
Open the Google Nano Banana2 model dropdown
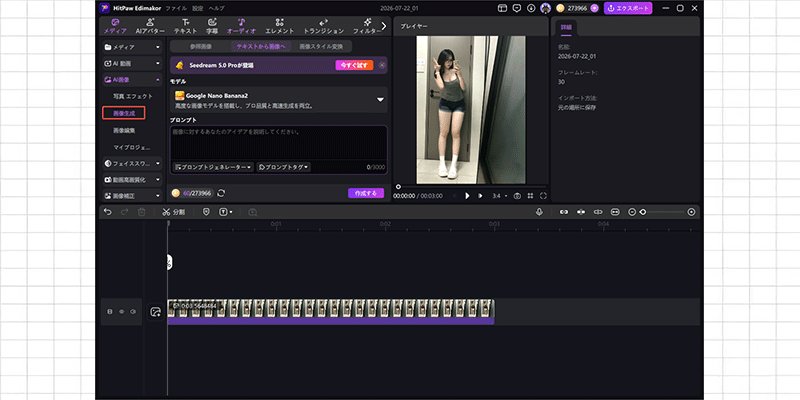[279, 99]
